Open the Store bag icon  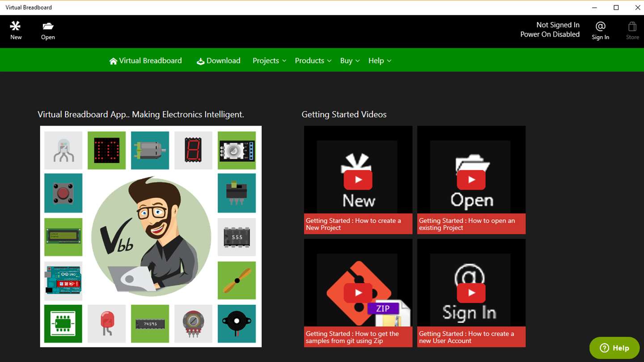click(632, 26)
